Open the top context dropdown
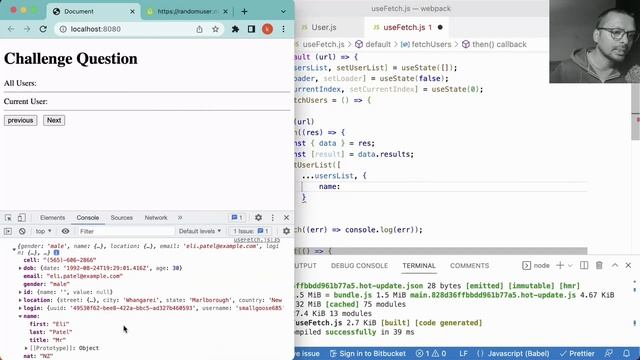The image size is (640, 360). point(43,231)
